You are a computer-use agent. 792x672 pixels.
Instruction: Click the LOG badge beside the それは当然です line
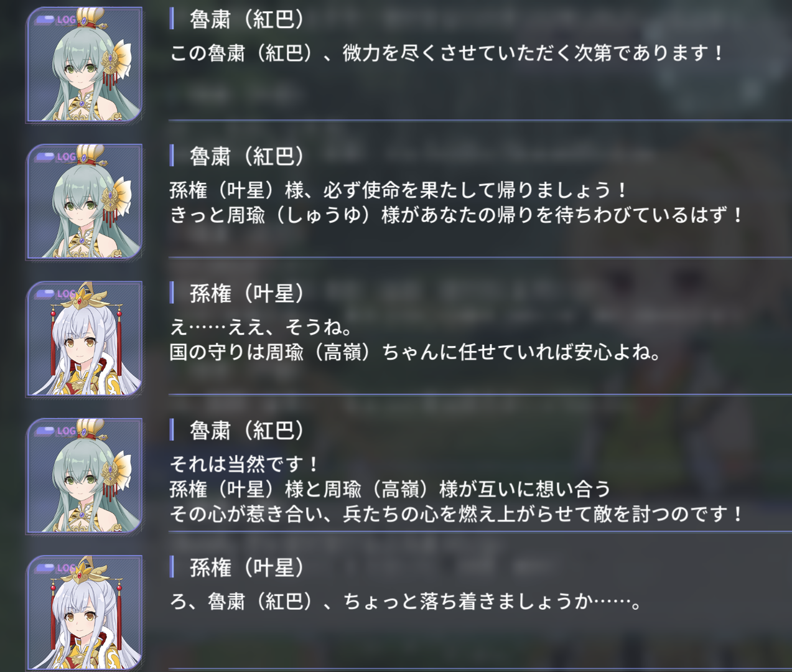(55, 430)
